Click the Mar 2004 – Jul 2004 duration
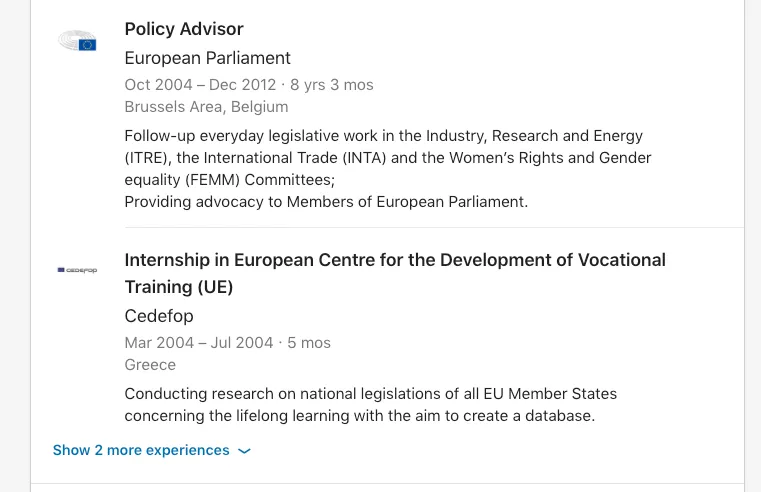761x492 pixels. (199, 343)
